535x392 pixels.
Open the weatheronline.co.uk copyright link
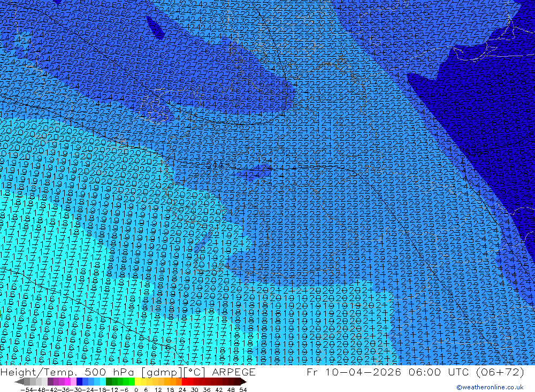tap(490, 387)
